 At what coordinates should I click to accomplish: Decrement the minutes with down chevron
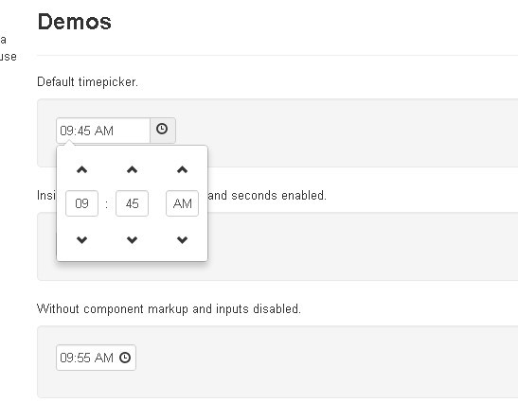(133, 240)
